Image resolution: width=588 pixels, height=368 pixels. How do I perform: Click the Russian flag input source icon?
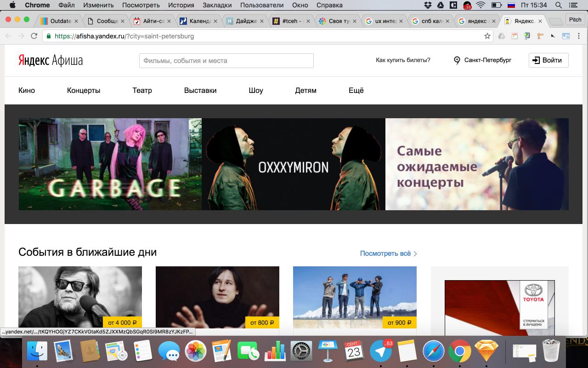click(511, 5)
